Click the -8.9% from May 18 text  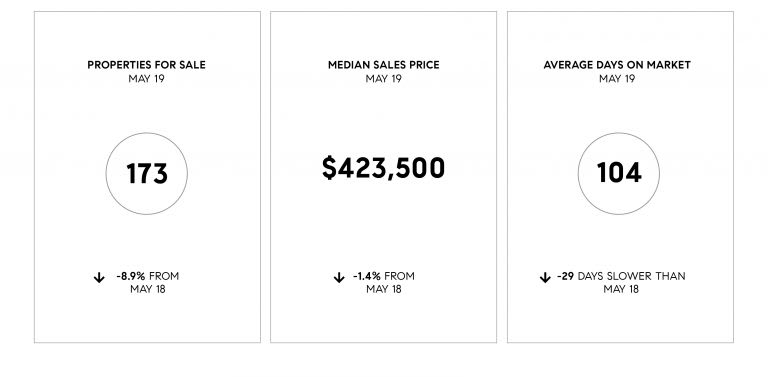pos(147,283)
